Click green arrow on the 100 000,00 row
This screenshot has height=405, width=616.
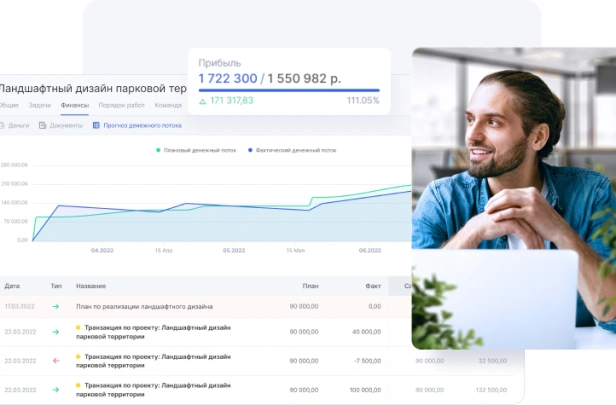click(56, 390)
